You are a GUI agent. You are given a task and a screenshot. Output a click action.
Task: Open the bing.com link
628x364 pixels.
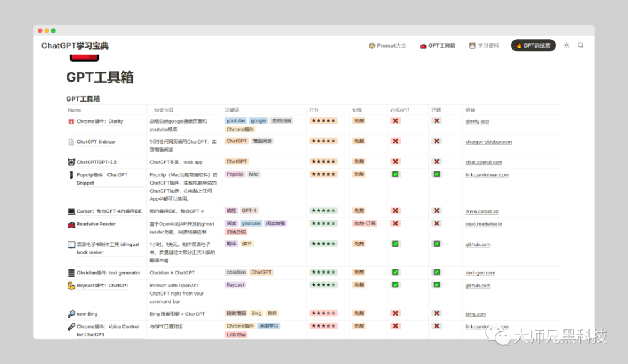tap(475, 314)
